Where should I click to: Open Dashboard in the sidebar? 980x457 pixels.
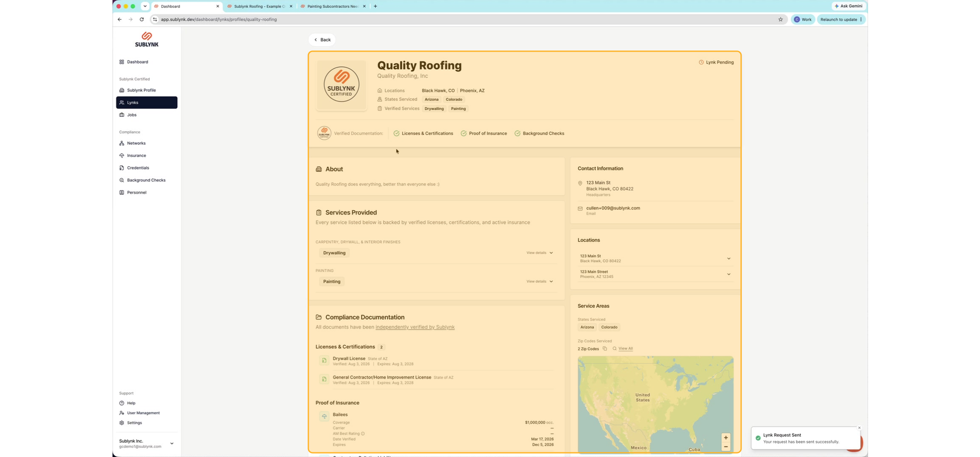147,62
